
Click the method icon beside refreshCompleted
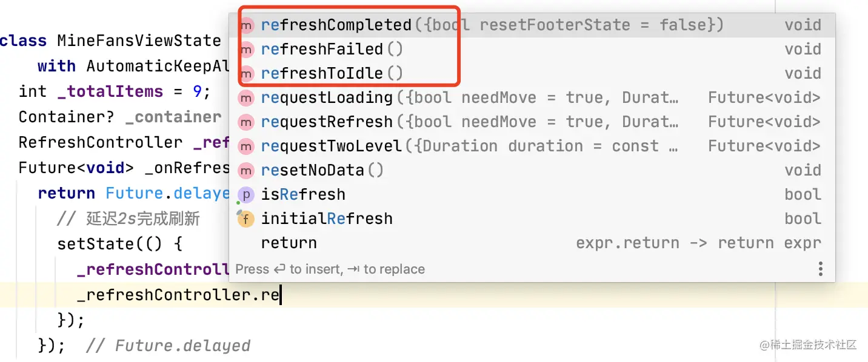[245, 25]
